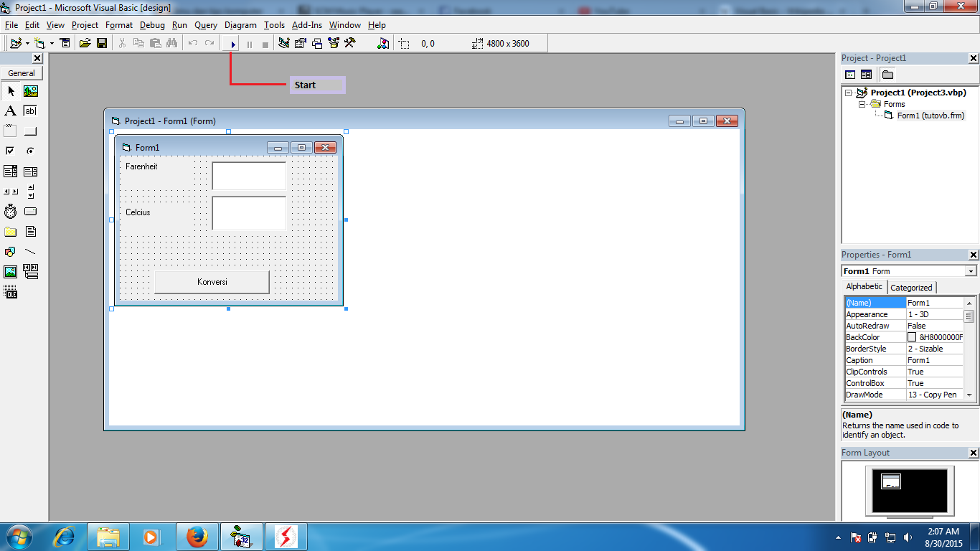
Task: Select Form1 (tutovb.frm) in project tree
Action: click(930, 116)
